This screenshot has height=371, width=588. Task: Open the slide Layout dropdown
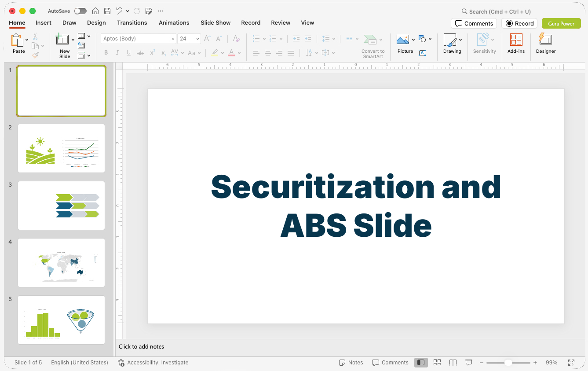[x=84, y=36]
